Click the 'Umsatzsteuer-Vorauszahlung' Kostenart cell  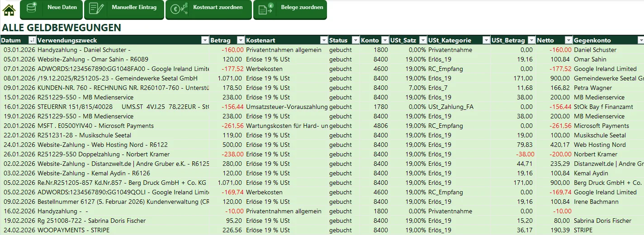pyautogui.click(x=287, y=107)
